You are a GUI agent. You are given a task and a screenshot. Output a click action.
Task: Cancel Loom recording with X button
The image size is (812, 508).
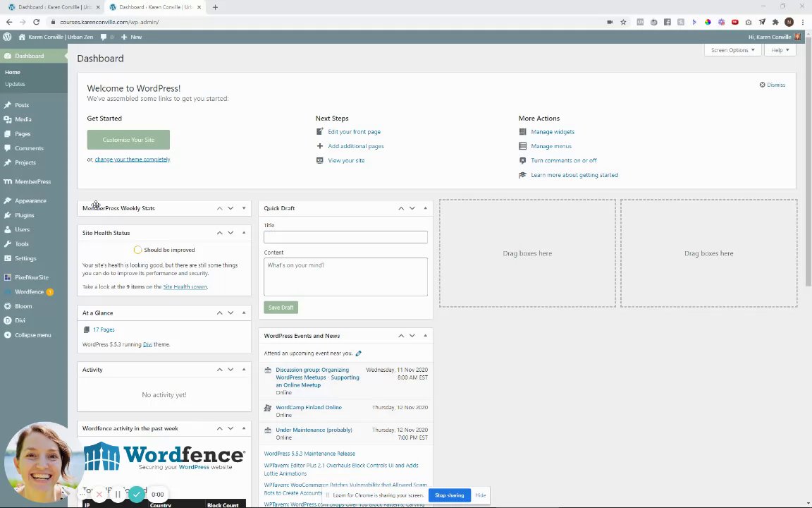click(99, 495)
